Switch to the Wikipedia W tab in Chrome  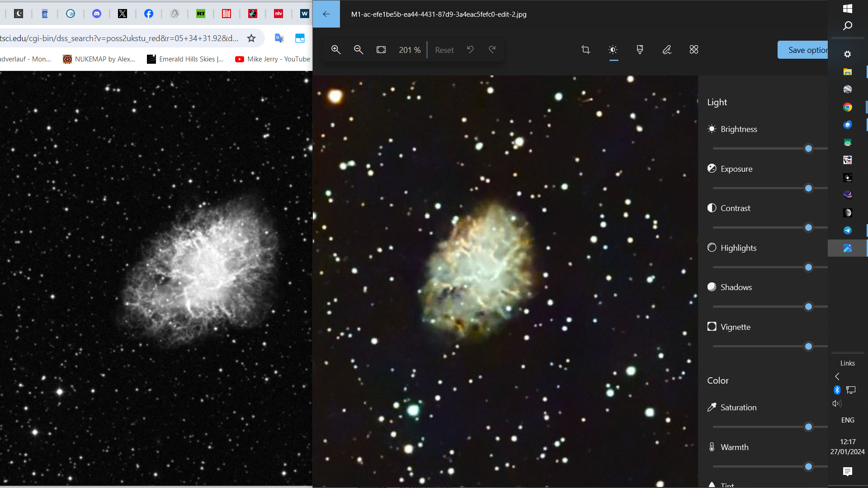click(305, 14)
